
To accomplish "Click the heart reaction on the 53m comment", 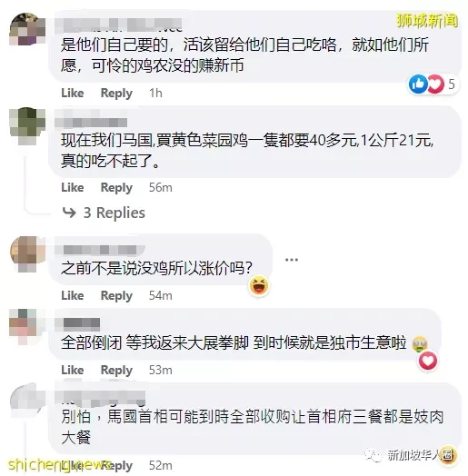I will point(428,361).
